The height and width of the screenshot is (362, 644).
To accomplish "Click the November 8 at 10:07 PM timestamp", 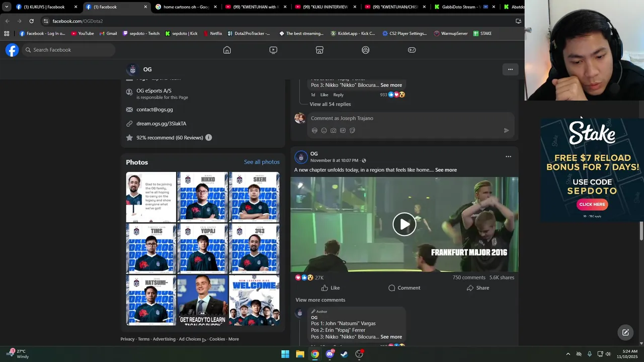I will (x=334, y=160).
